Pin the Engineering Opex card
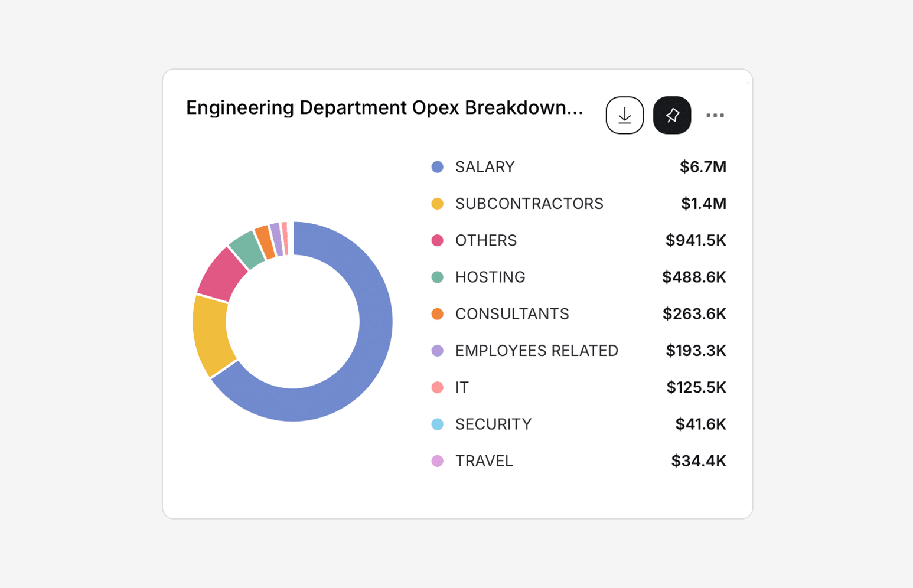The height and width of the screenshot is (588, 913). (x=672, y=115)
